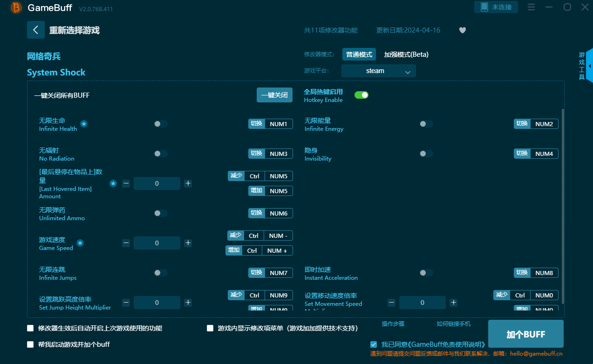Click NUM7 hotkey for Infinite Jumps

279,273
